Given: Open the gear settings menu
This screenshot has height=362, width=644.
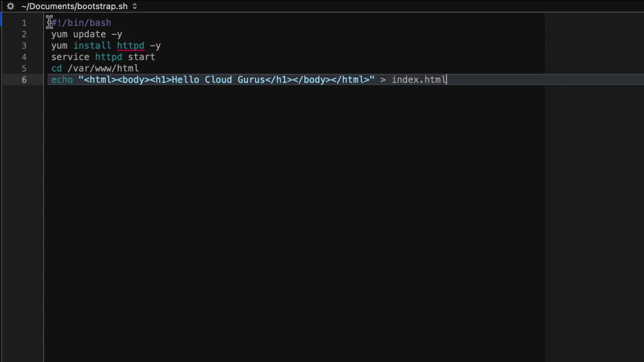Looking at the screenshot, I should pos(10,6).
